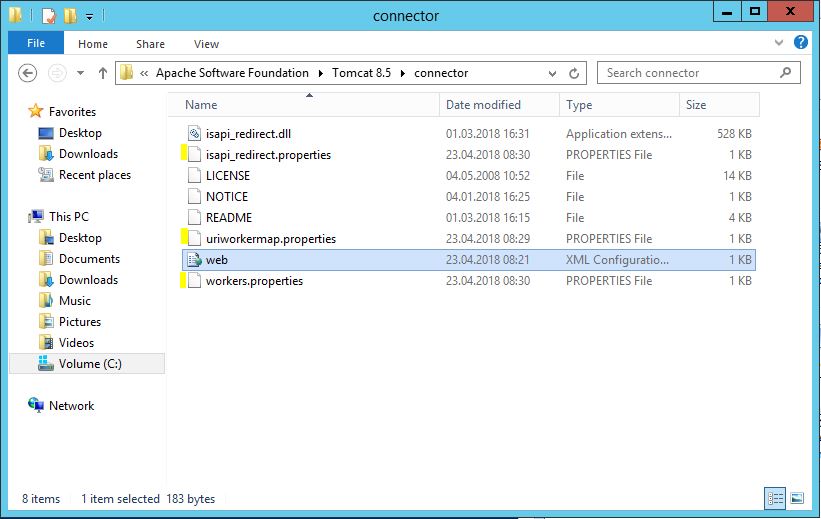The height and width of the screenshot is (519, 821).
Task: Select the workers.properties file
Action: point(254,281)
